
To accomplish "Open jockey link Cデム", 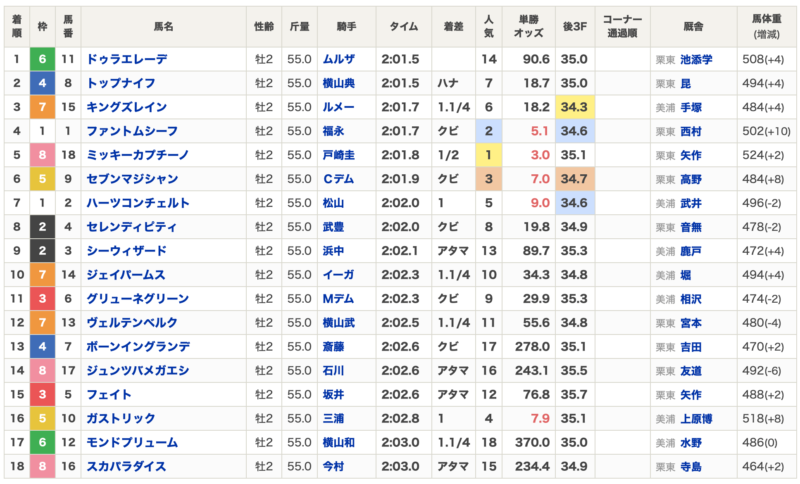I will click(338, 179).
